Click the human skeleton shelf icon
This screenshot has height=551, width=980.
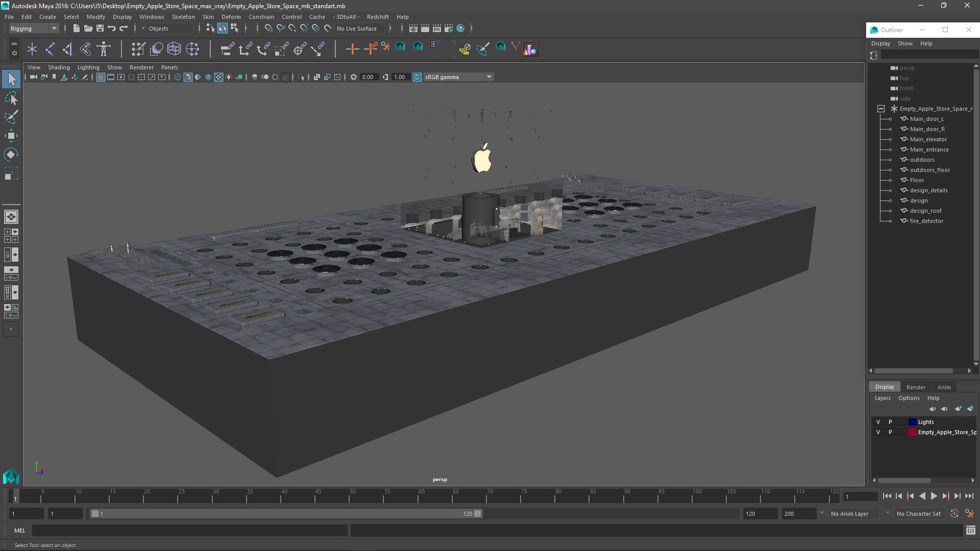coord(104,49)
